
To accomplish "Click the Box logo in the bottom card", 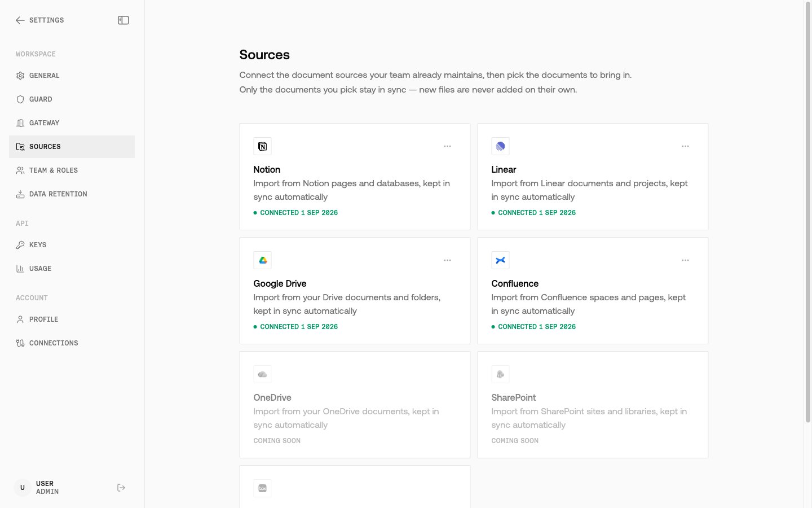I will pyautogui.click(x=263, y=489).
